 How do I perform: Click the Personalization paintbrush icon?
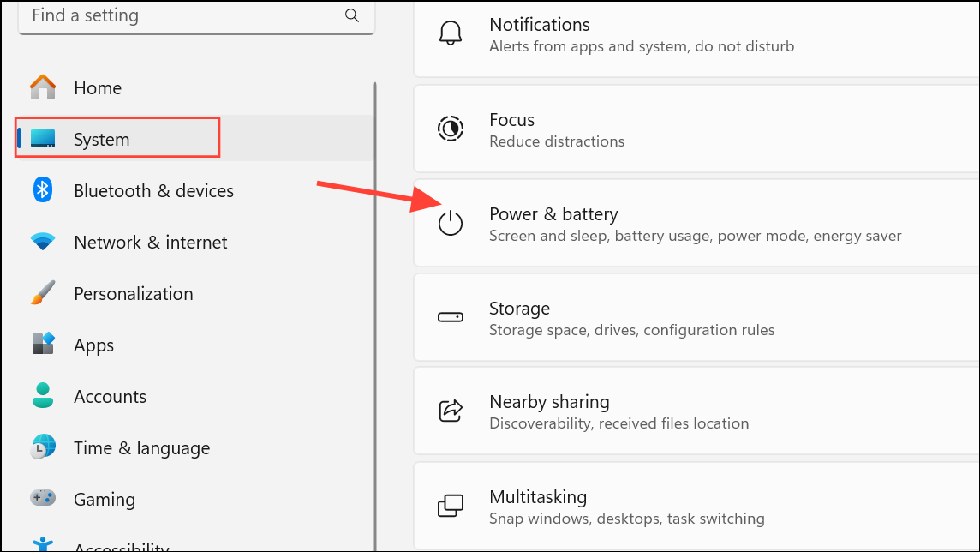click(x=42, y=293)
